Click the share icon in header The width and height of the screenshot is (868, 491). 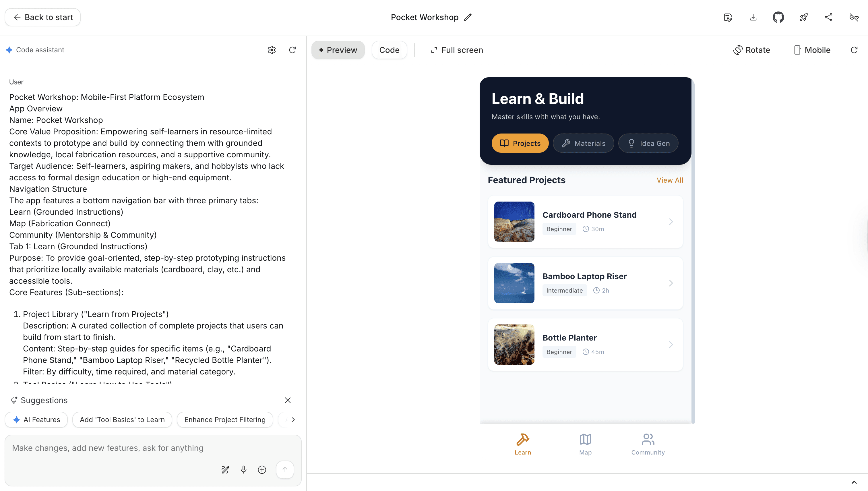tap(829, 17)
